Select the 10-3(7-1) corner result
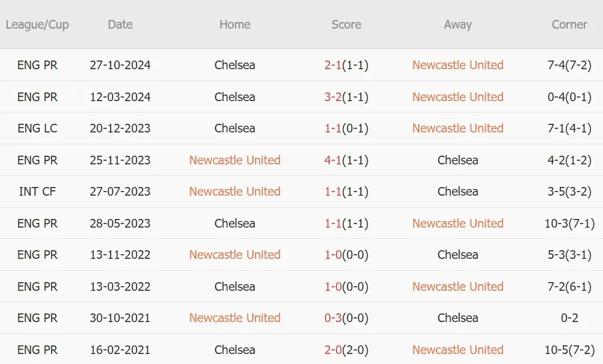 click(x=569, y=224)
